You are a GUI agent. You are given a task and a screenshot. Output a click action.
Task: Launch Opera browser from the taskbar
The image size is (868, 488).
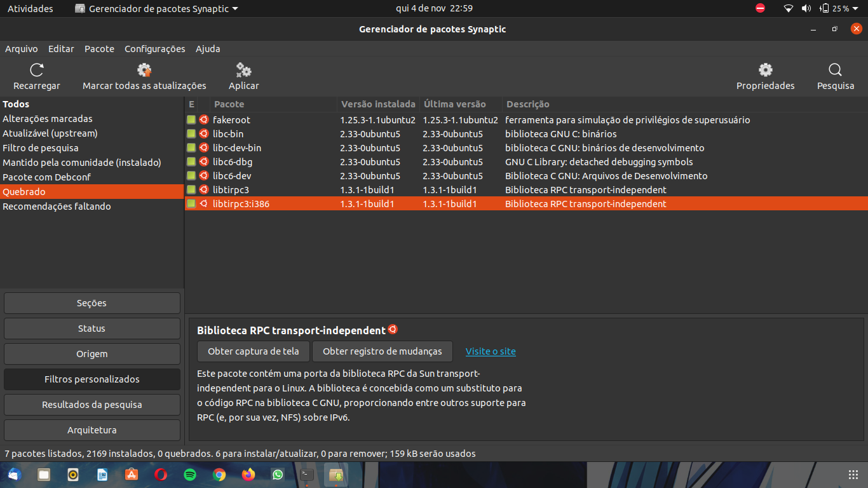[x=161, y=474]
